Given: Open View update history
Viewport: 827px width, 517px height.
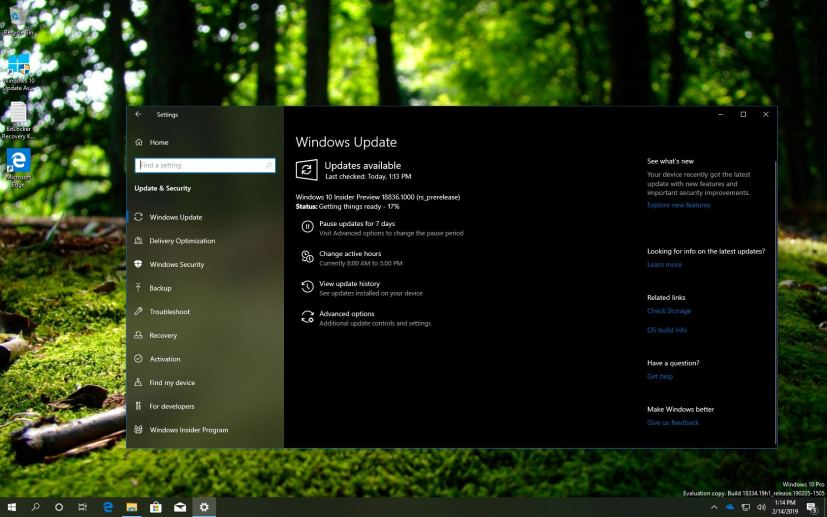Looking at the screenshot, I should (x=349, y=284).
